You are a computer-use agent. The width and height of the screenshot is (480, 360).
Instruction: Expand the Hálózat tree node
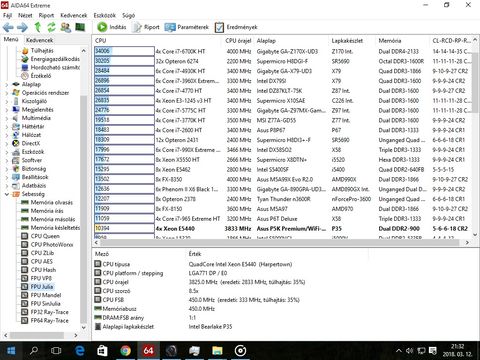7,135
